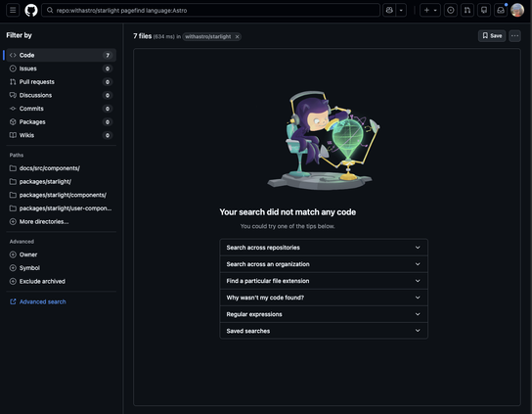Open the three-dot more options button
Viewport: 532px width, 414px height.
coord(514,35)
